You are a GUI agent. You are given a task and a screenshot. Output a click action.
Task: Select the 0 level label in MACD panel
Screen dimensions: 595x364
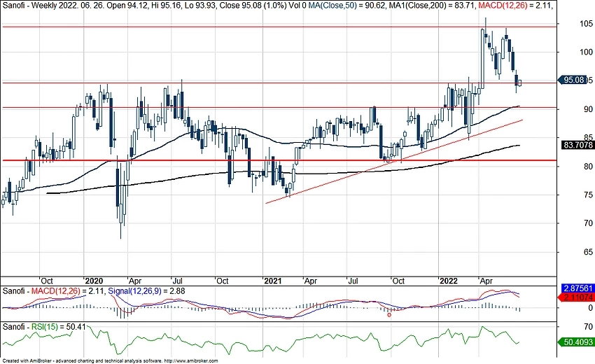click(x=590, y=308)
